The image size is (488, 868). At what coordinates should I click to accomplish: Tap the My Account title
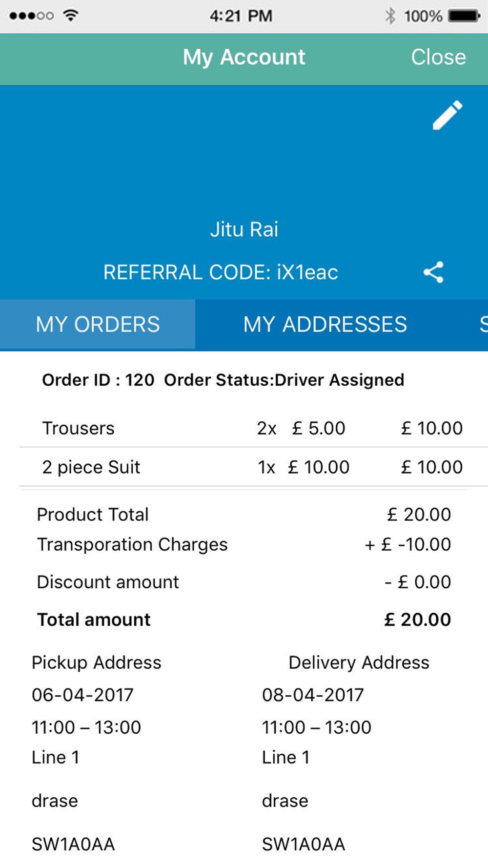coord(244,57)
